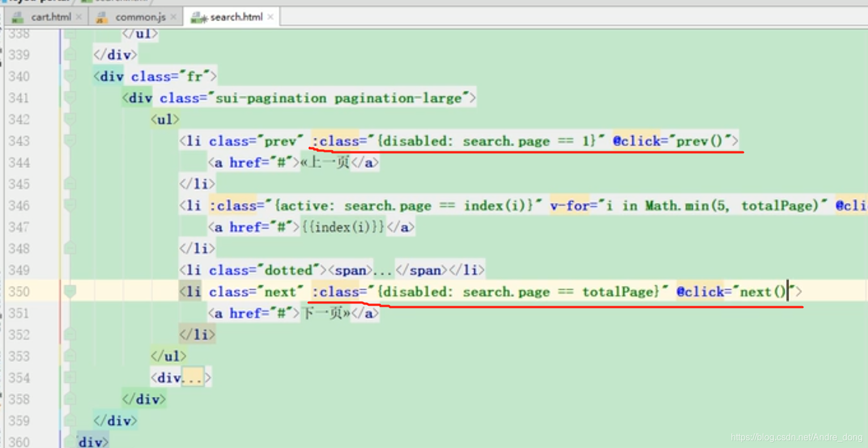Collapse the li prev block on line 343

click(70, 141)
